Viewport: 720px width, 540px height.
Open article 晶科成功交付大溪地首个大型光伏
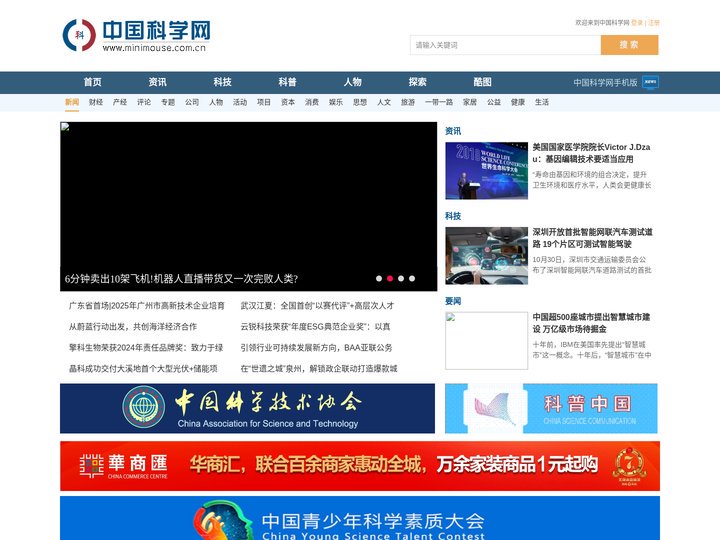pos(143,369)
